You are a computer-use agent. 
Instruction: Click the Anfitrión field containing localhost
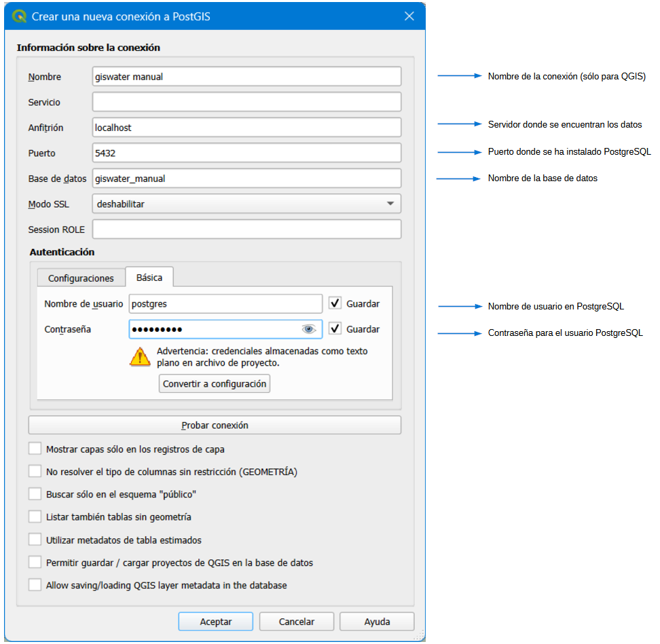246,128
